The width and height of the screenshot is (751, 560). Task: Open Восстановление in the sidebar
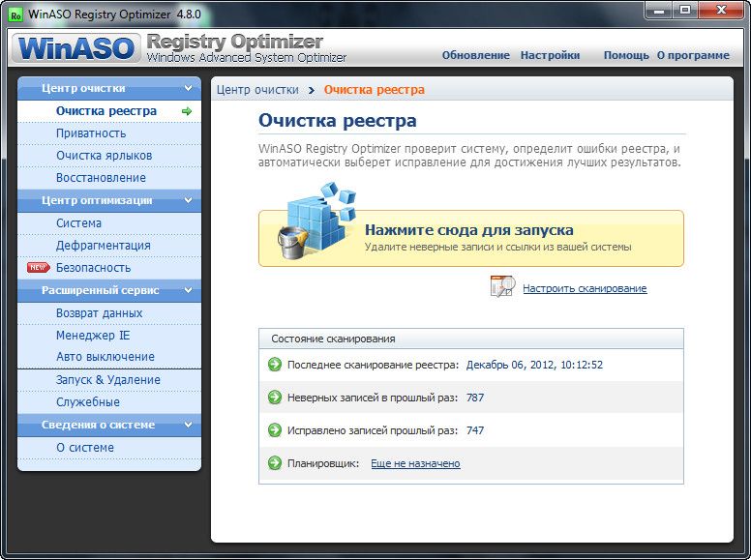pyautogui.click(x=109, y=178)
